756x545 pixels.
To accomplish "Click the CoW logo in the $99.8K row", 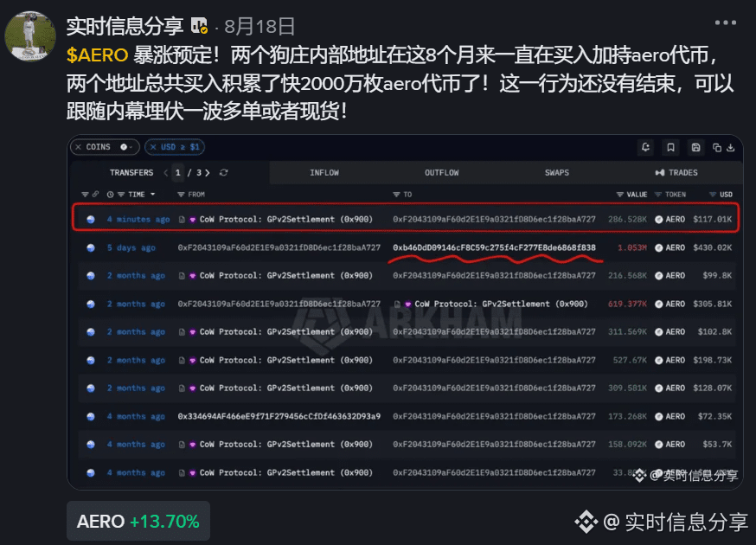I will 192,276.
